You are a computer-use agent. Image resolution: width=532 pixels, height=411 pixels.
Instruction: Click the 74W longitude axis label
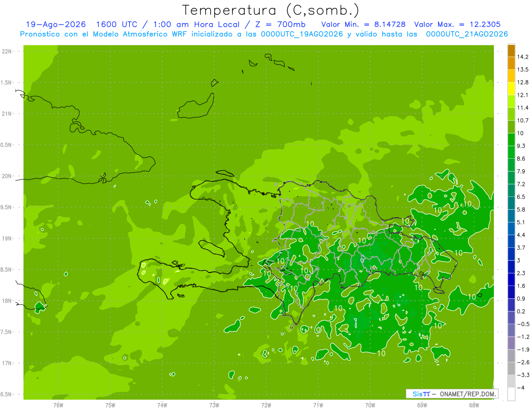click(x=162, y=405)
